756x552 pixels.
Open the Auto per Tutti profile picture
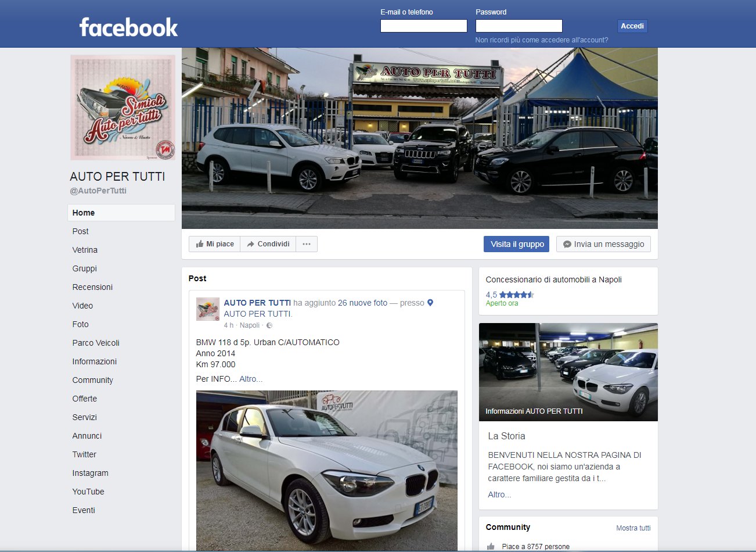123,107
